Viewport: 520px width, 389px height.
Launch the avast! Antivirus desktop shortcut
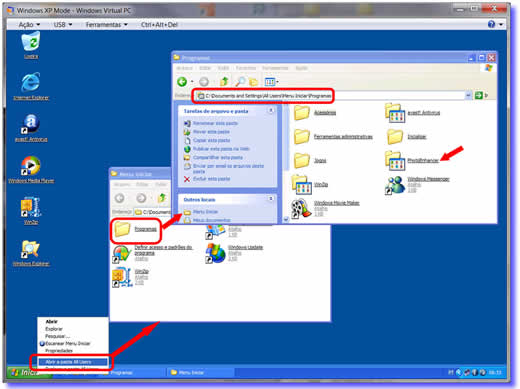(x=31, y=128)
